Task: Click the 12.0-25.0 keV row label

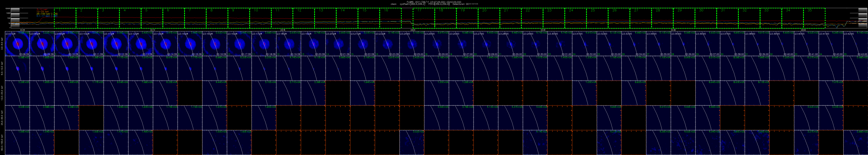Action: click(x=2, y=93)
